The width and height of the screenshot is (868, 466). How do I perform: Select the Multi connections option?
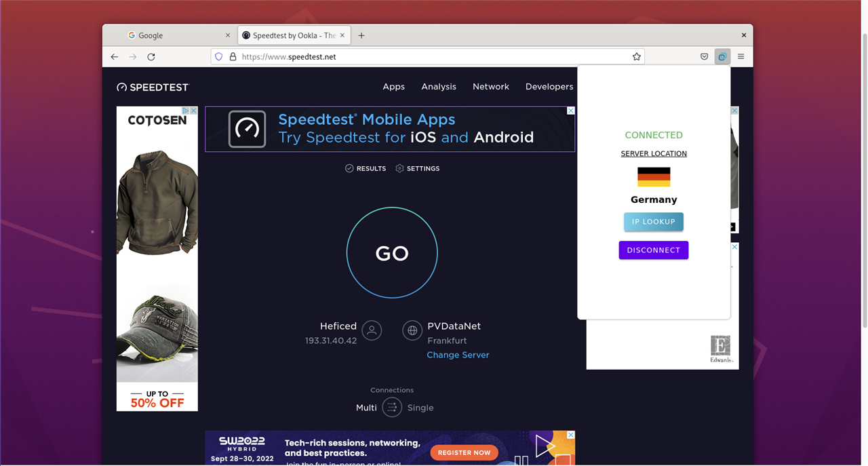tap(366, 408)
